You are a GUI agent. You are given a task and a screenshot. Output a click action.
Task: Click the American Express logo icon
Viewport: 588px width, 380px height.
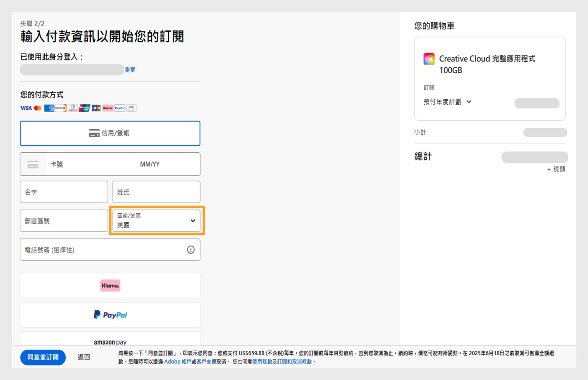pyautogui.click(x=49, y=108)
